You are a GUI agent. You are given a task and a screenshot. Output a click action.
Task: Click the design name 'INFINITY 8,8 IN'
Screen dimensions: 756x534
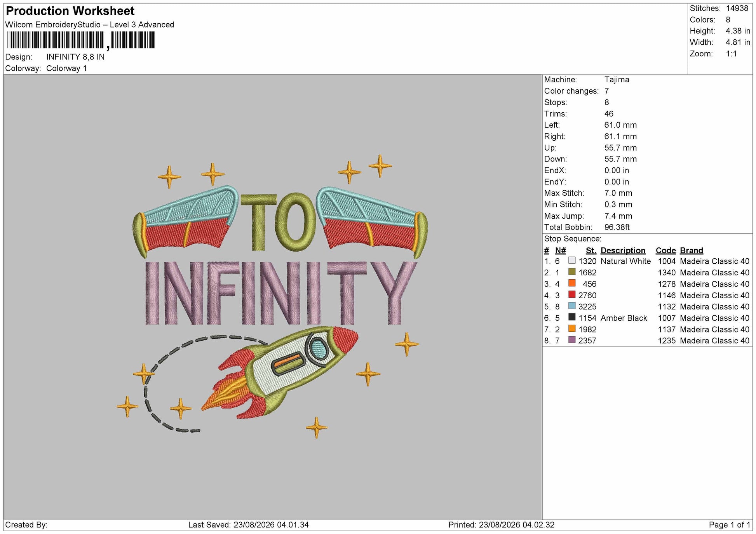[x=75, y=57]
